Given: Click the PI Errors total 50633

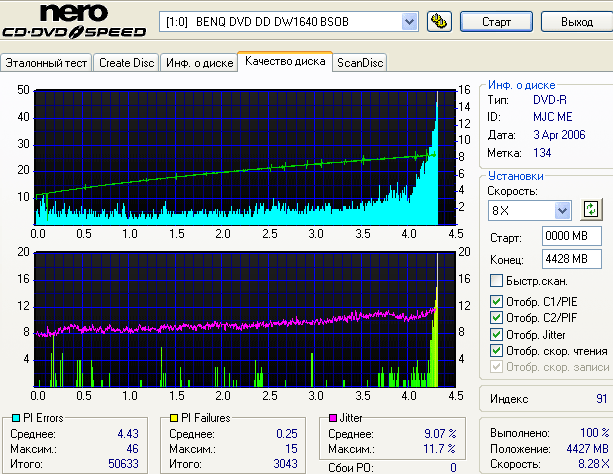Looking at the screenshot, I should tap(123, 463).
